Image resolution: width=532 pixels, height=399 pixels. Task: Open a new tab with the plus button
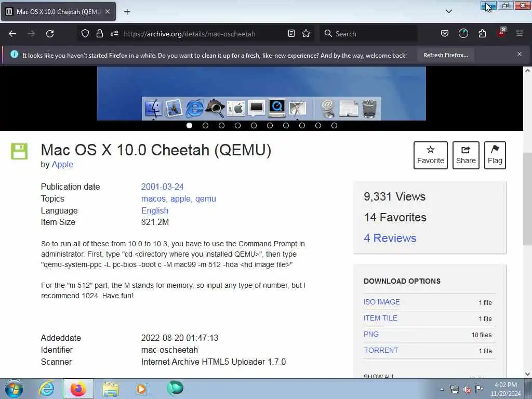127,12
